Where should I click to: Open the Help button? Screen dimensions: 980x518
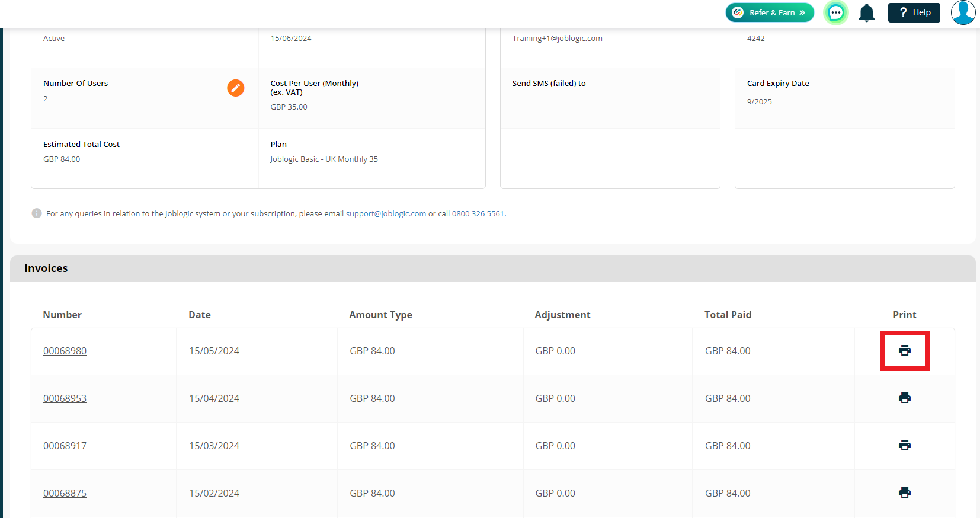pyautogui.click(x=914, y=12)
